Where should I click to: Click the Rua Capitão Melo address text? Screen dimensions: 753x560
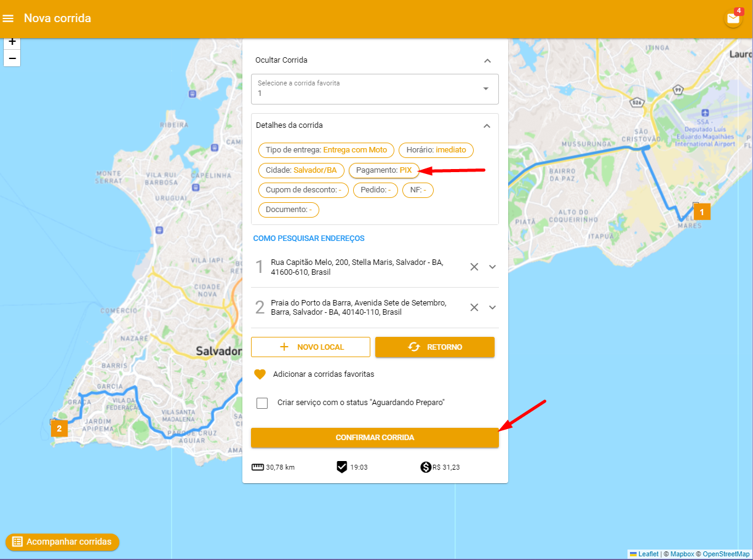[357, 267]
